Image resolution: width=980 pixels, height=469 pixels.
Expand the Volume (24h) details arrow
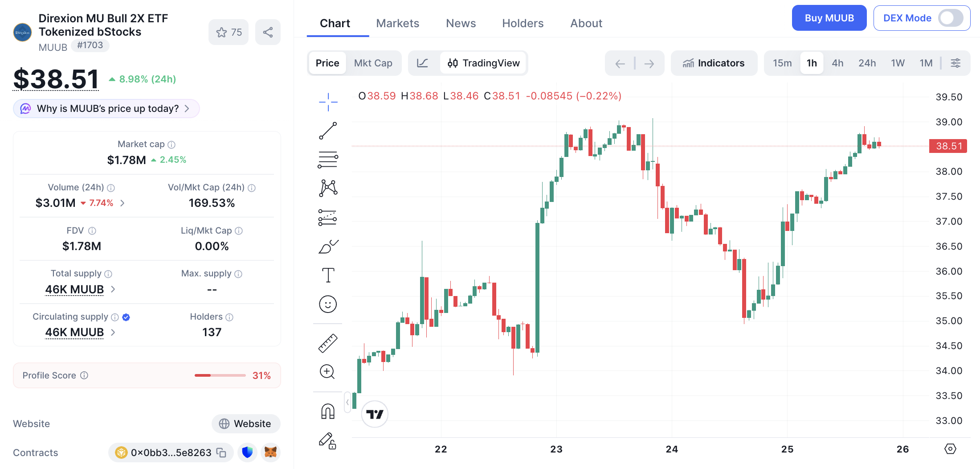coord(122,203)
